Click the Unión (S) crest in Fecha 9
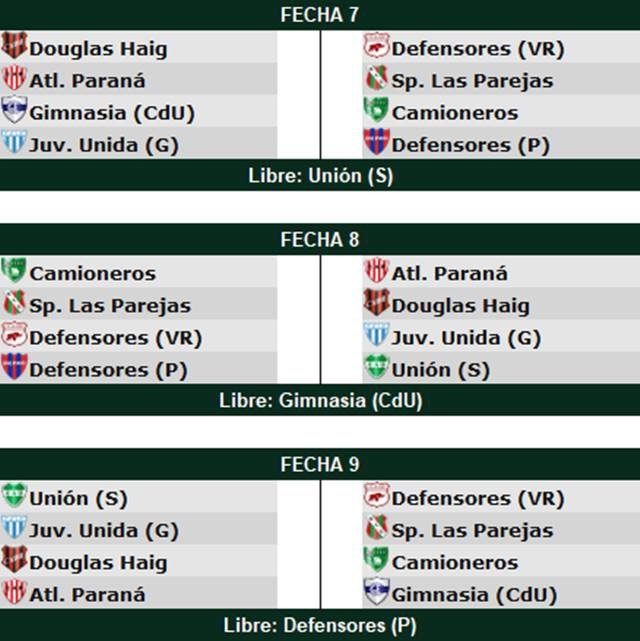This screenshot has height=641, width=640. (x=14, y=497)
